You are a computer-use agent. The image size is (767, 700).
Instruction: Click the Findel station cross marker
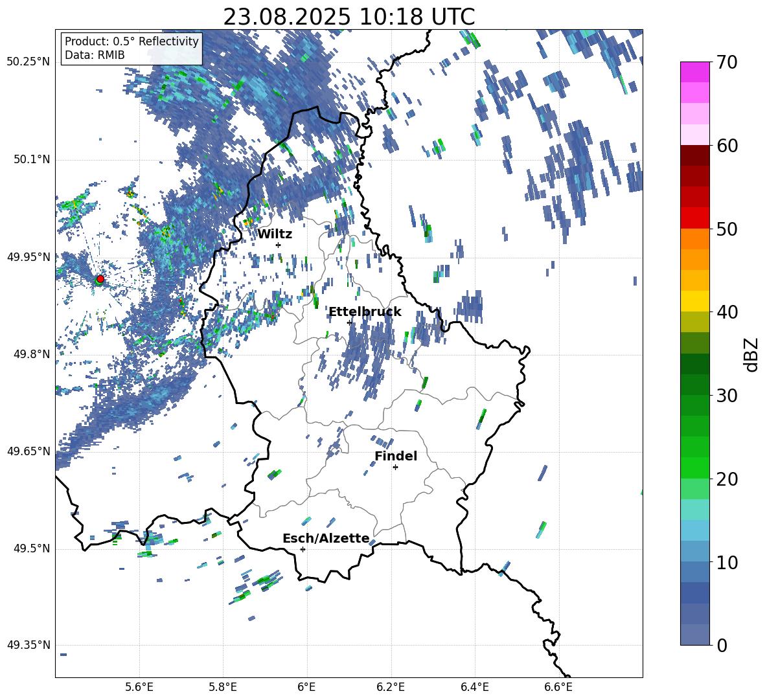395,468
